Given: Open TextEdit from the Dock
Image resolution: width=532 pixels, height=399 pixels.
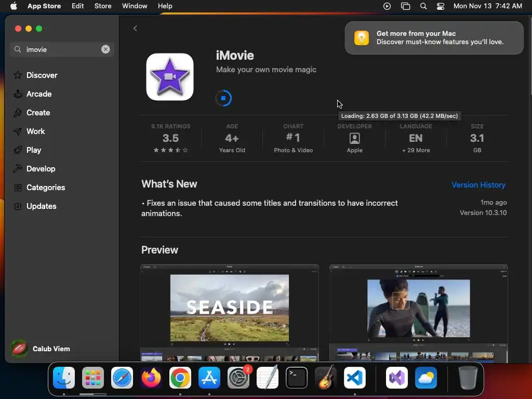Looking at the screenshot, I should [x=268, y=378].
